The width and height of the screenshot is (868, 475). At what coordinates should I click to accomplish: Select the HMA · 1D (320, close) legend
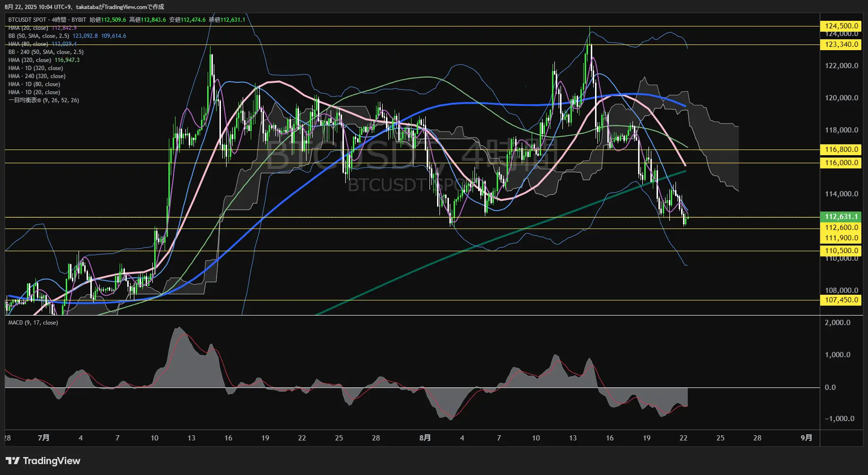[35, 68]
